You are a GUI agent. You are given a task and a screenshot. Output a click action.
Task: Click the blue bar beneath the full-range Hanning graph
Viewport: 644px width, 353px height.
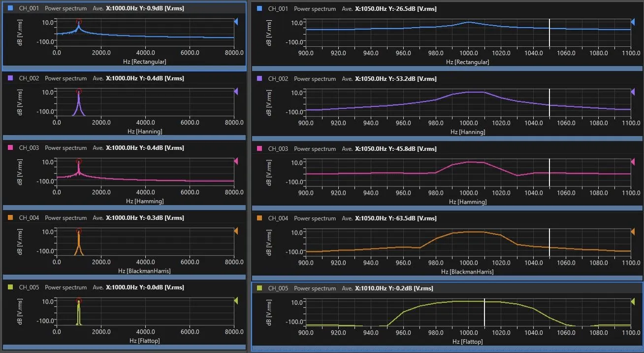(x=124, y=138)
